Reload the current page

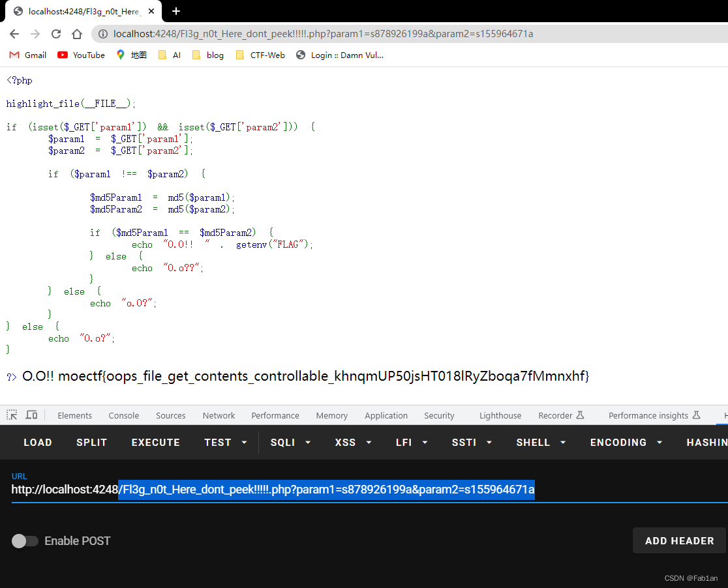tap(56, 34)
